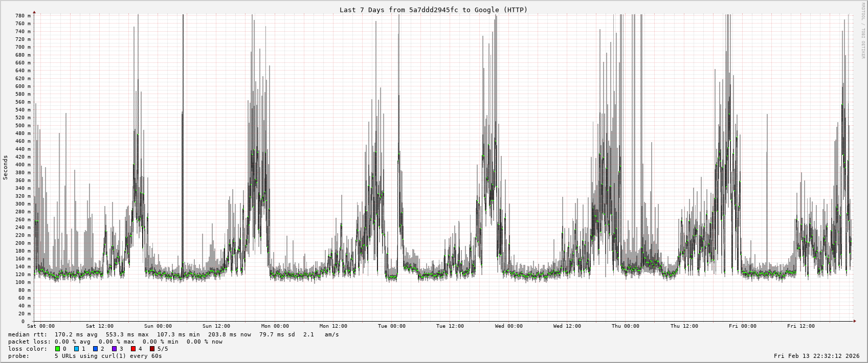The width and height of the screenshot is (868, 363).
Task: Click the blue loss color 2 swatch
Action: point(95,349)
